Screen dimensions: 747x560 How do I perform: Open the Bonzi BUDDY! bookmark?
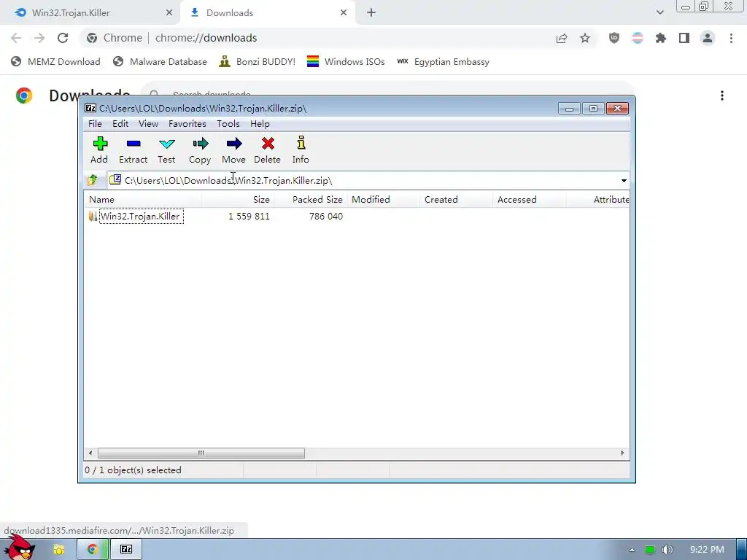coord(258,61)
